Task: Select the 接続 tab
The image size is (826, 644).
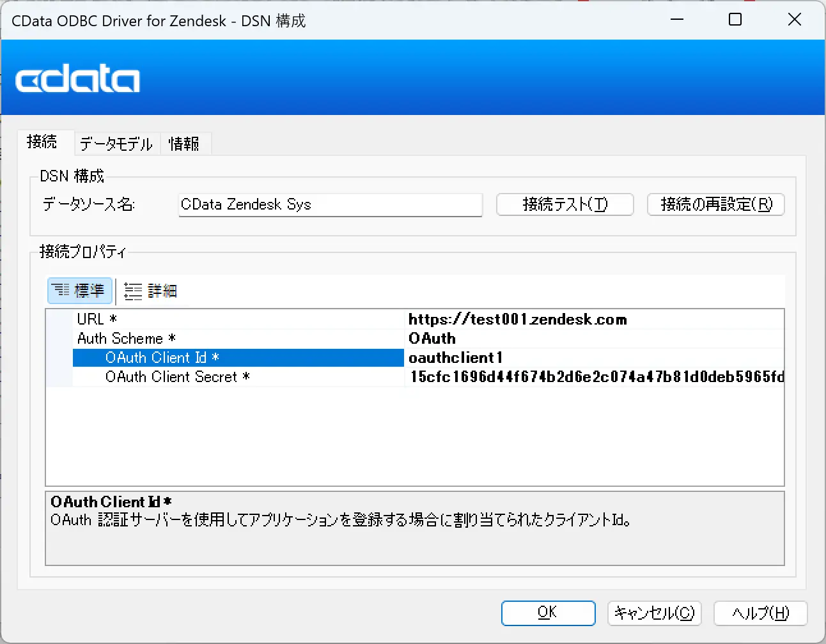Action: pyautogui.click(x=42, y=141)
